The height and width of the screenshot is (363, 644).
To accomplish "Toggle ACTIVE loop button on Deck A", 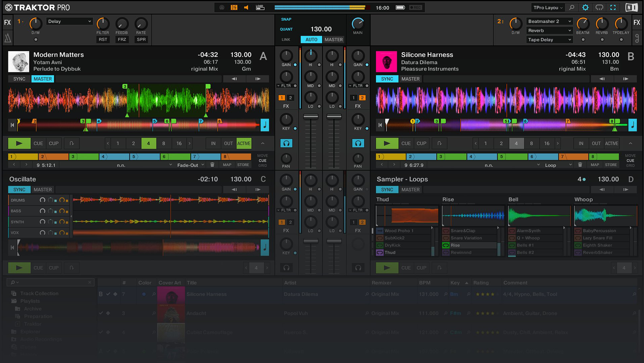I will click(244, 144).
